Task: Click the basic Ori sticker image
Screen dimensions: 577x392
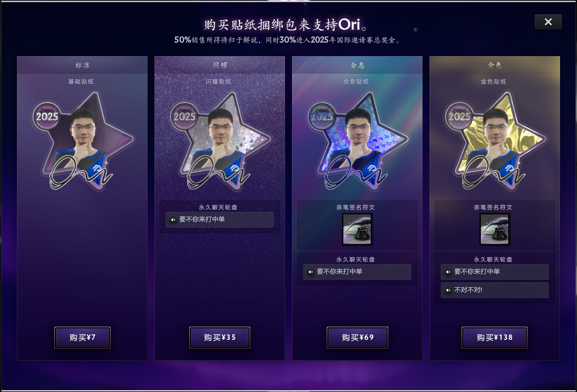Action: click(x=83, y=141)
